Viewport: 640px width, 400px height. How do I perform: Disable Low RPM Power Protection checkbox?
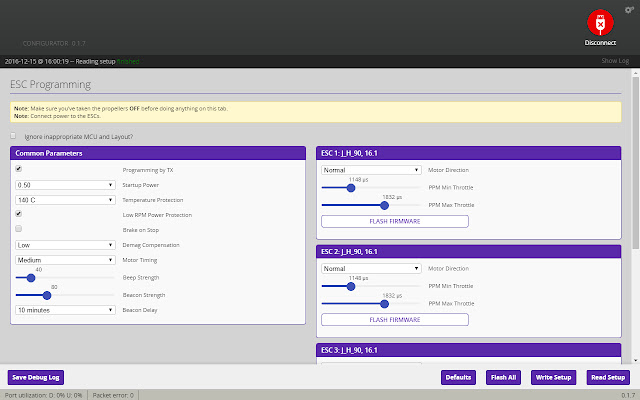18,214
